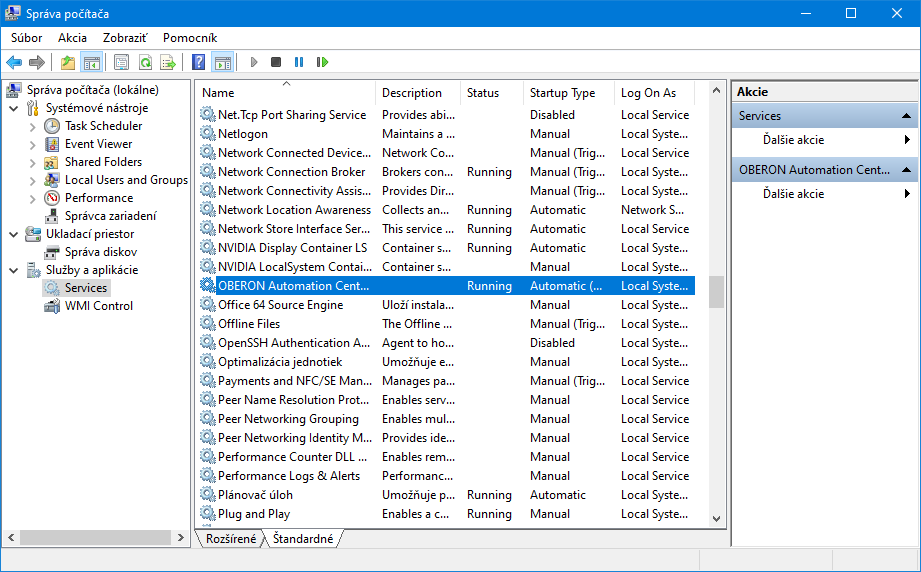Viewport: 921px width, 572px height.
Task: Click the Forward arrow toolbar icon
Action: (x=37, y=62)
